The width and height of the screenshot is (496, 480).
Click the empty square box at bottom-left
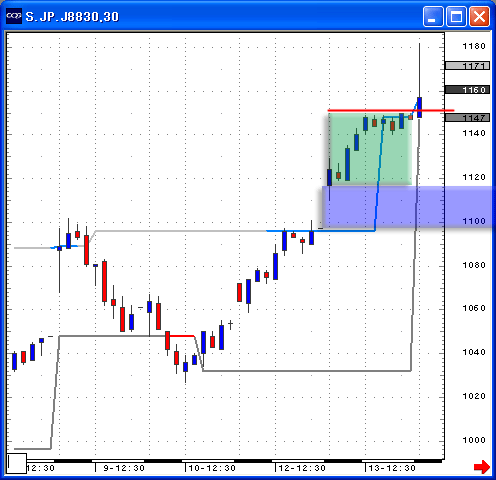tap(17, 463)
